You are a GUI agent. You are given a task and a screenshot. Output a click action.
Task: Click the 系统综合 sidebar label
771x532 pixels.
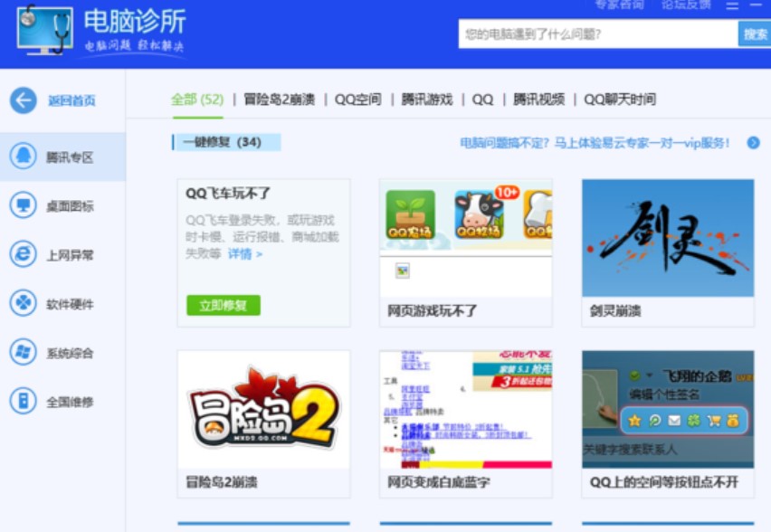tap(70, 353)
